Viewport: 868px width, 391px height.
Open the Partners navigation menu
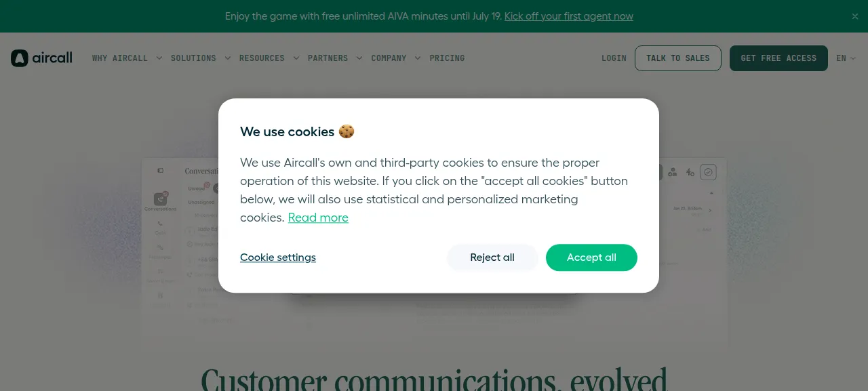(x=335, y=58)
